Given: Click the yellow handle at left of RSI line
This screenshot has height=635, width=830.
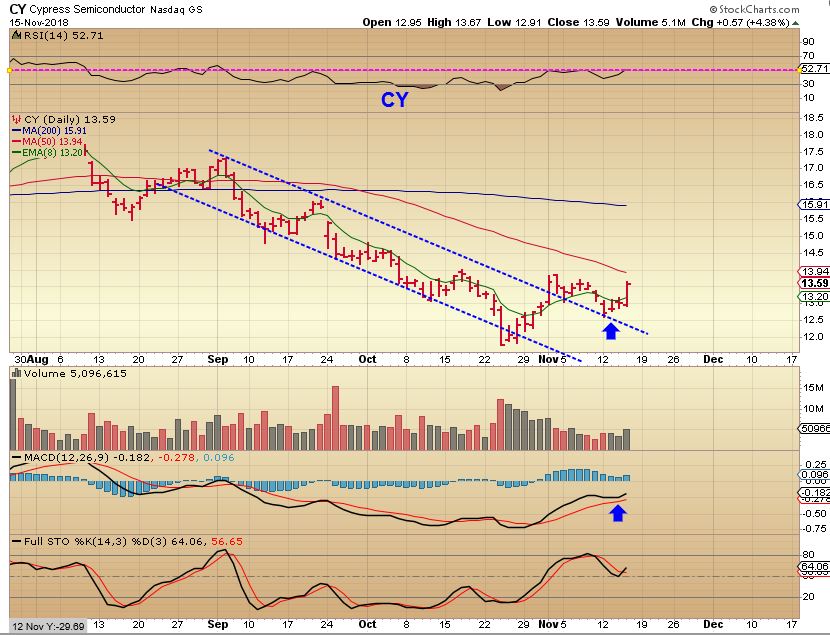Looking at the screenshot, I should [x=10, y=70].
